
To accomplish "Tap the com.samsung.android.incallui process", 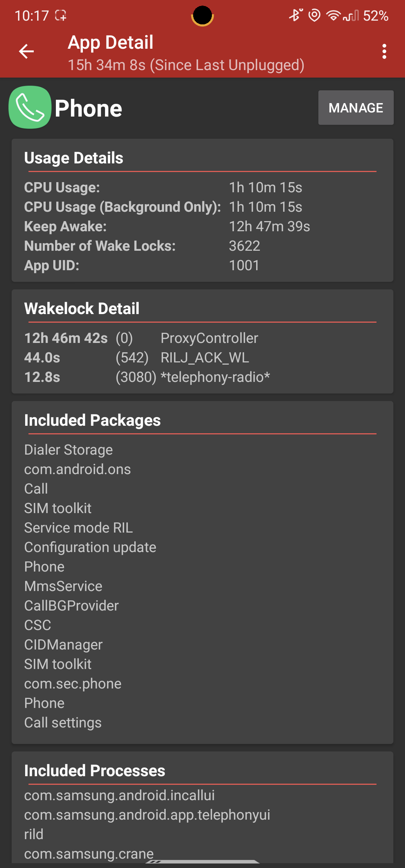I will pos(119,795).
